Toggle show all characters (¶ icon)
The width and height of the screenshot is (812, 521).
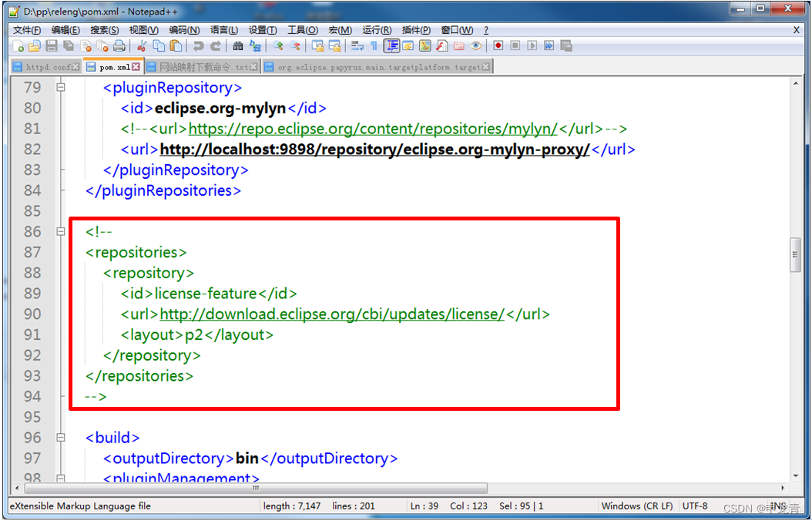(374, 46)
